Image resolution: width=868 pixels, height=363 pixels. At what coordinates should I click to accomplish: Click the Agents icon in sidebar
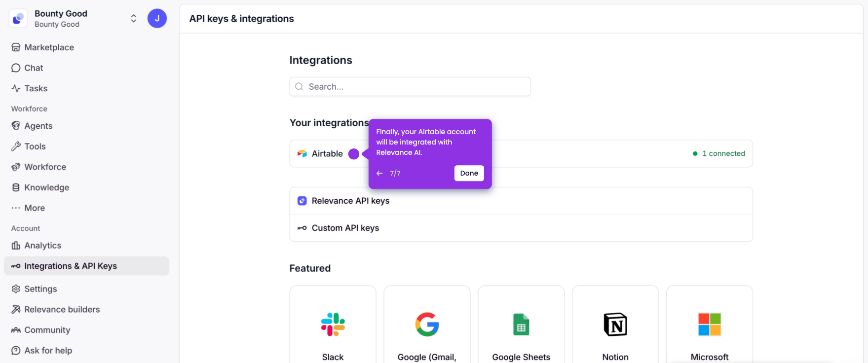(16, 126)
